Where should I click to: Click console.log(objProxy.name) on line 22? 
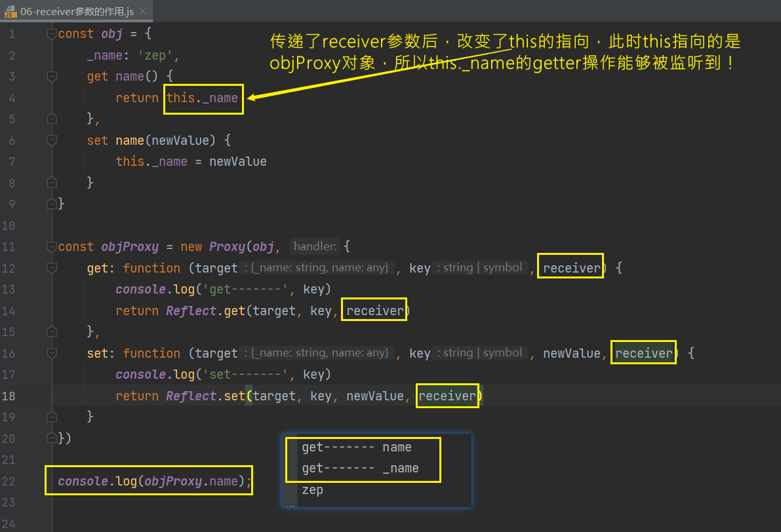point(151,482)
